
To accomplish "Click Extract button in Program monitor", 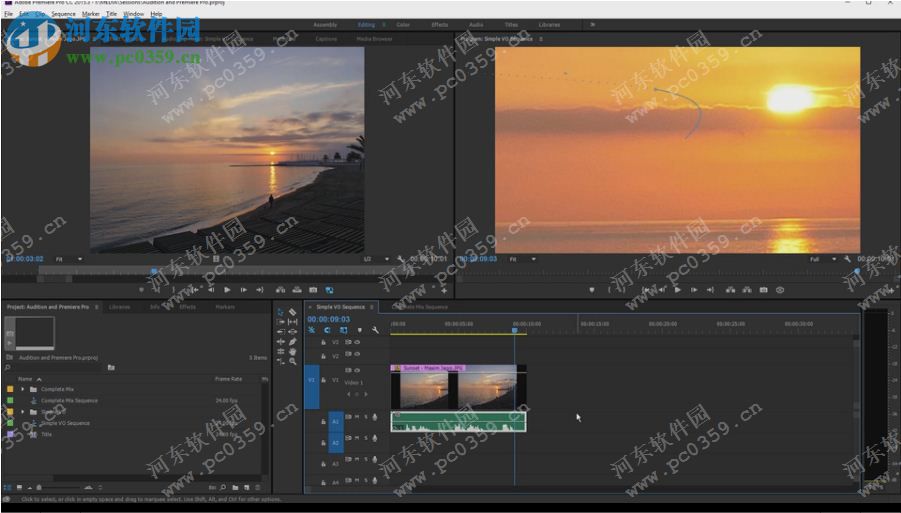I will pos(746,290).
